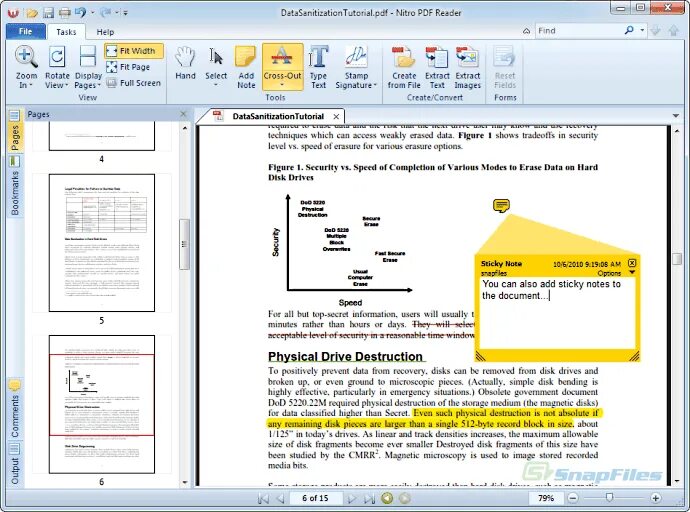Run Extract Text command
The height and width of the screenshot is (512, 690).
coord(437,67)
